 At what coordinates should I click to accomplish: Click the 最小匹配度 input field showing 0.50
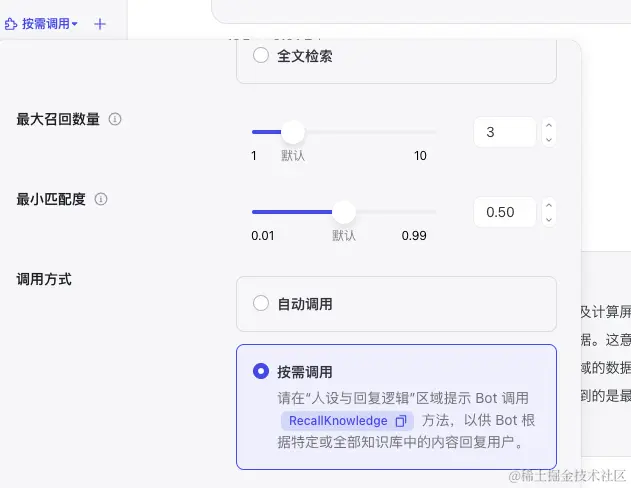[504, 212]
